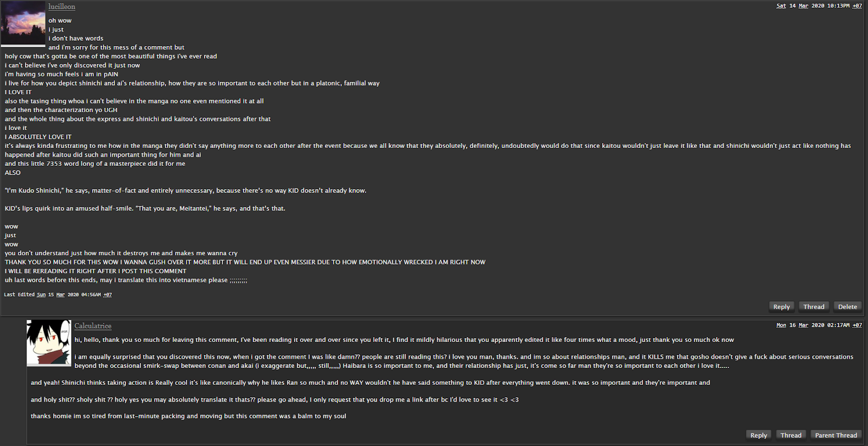The width and height of the screenshot is (868, 446).
Task: Open Calculatrice's user profile link
Action: (93, 326)
